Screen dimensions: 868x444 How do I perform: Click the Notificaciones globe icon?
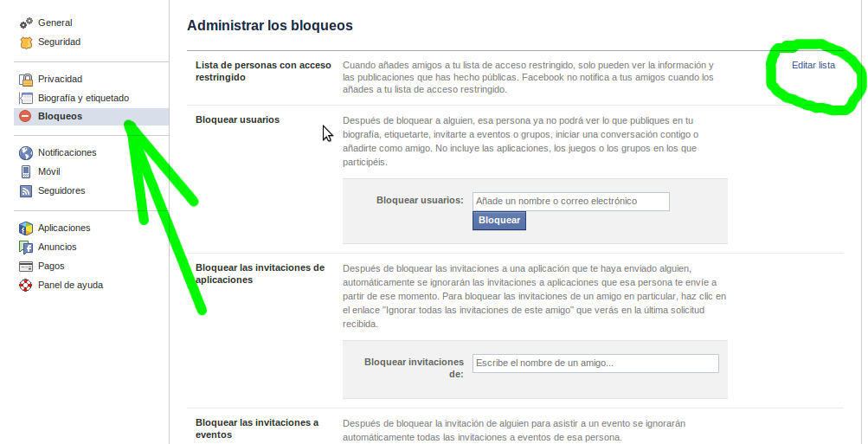pos(26,153)
